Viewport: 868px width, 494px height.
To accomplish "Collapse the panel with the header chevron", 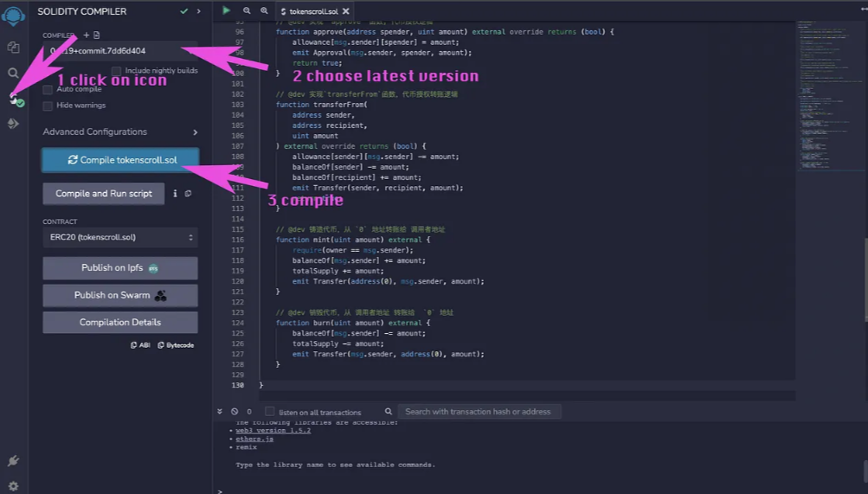I will (199, 11).
